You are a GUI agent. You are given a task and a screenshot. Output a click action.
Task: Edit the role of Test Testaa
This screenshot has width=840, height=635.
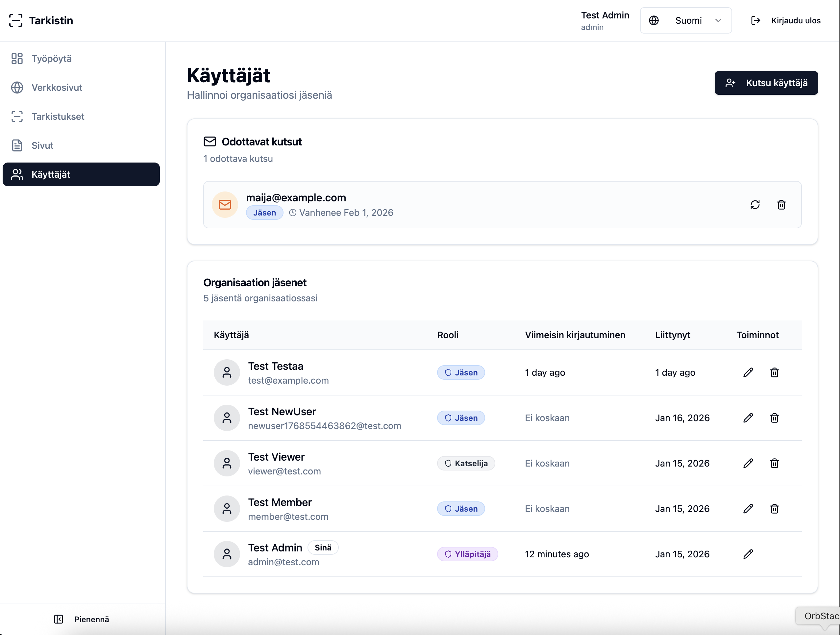point(748,372)
